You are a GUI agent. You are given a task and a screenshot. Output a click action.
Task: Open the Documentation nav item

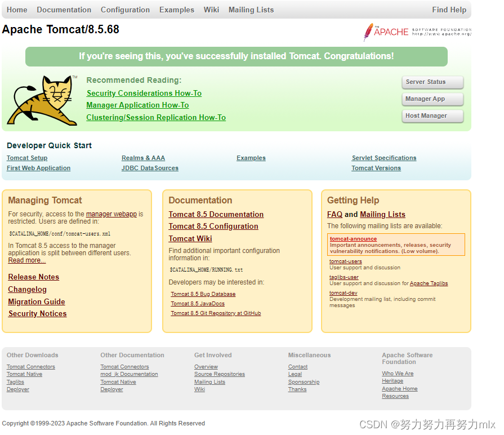click(x=64, y=10)
